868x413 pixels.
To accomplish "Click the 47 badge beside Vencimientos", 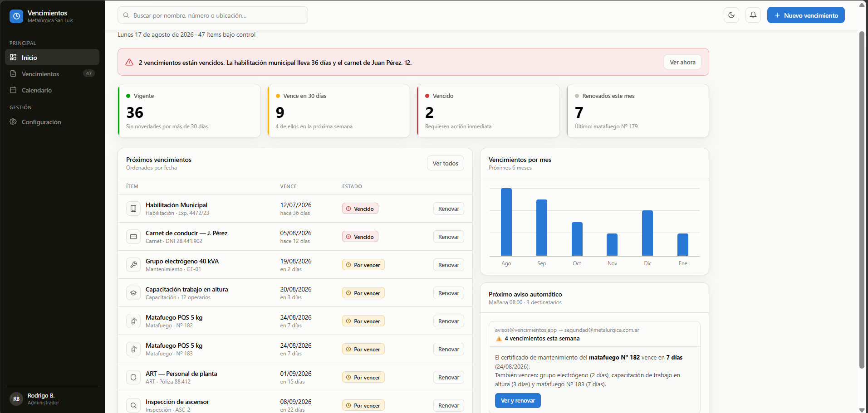I will click(x=89, y=73).
